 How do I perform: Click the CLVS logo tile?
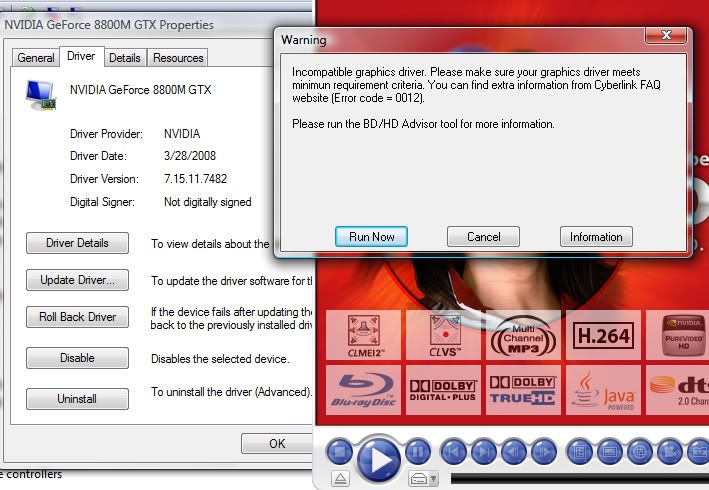(444, 335)
